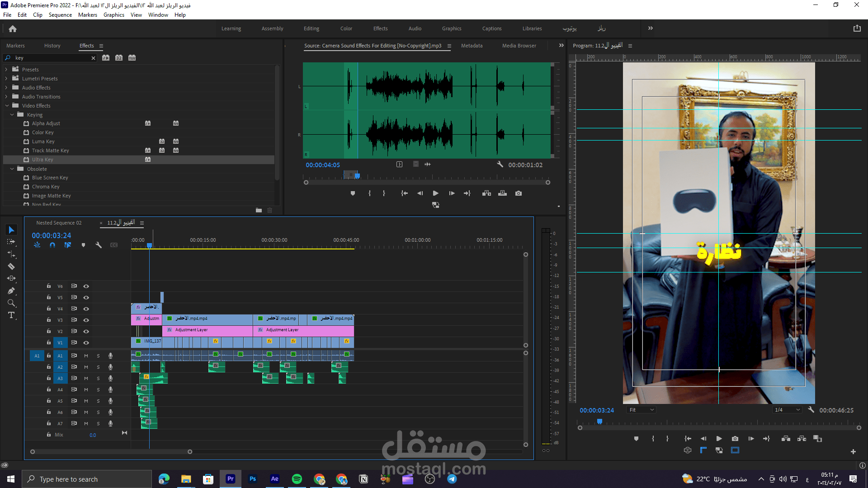Clear the effects search field
This screenshot has width=868, height=488.
93,58
